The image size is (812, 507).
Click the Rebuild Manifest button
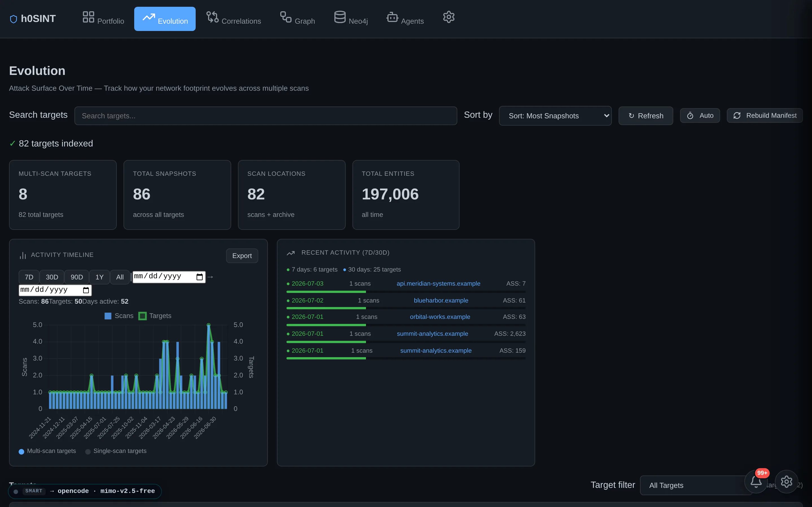[x=765, y=115]
